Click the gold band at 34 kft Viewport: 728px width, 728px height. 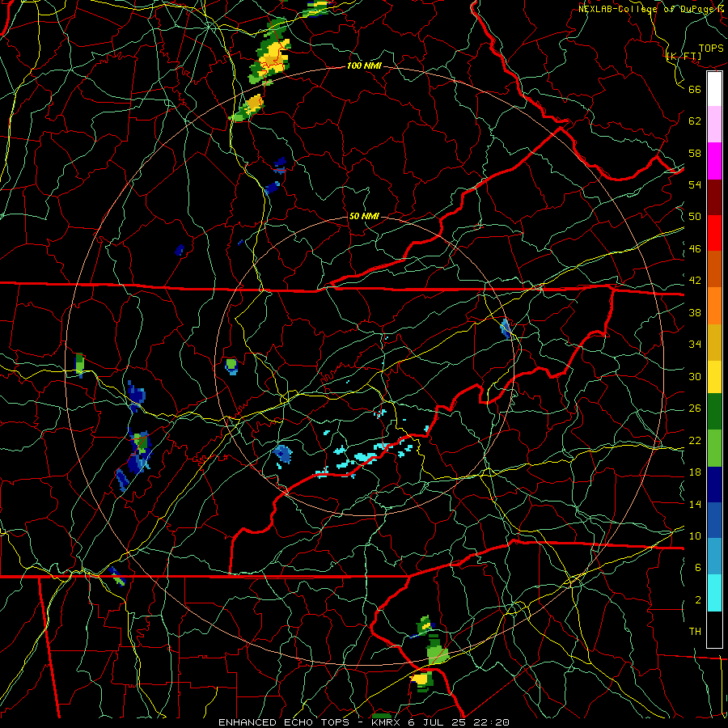(714, 343)
